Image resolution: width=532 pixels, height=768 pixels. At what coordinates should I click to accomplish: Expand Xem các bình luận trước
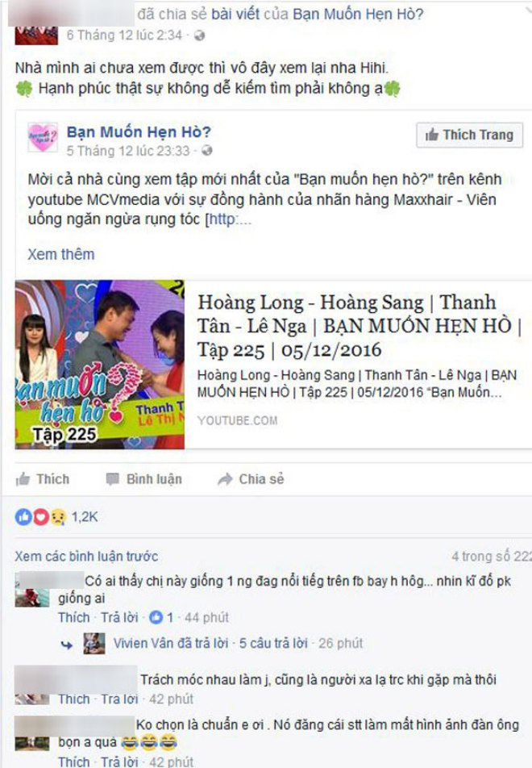(86, 557)
